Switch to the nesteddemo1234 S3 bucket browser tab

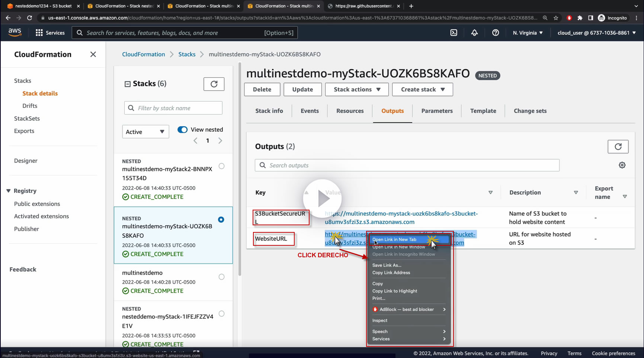(44, 6)
